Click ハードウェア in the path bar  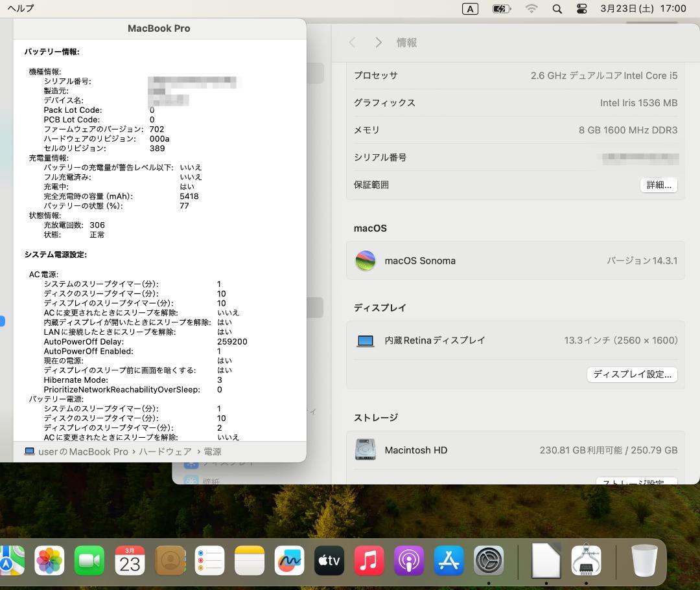pyautogui.click(x=165, y=452)
